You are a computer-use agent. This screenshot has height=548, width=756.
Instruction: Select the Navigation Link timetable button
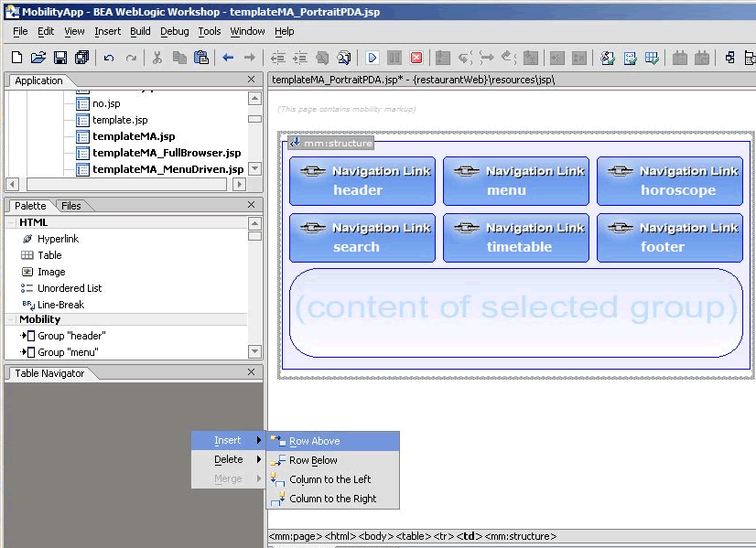point(516,238)
